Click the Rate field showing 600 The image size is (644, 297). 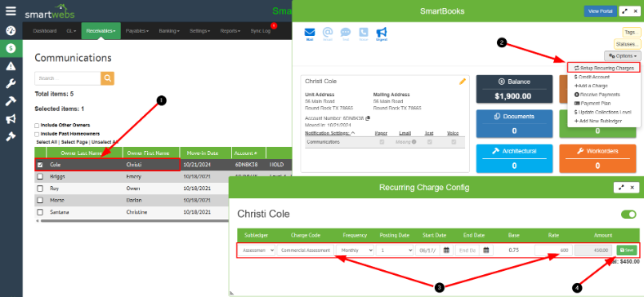tap(553, 250)
